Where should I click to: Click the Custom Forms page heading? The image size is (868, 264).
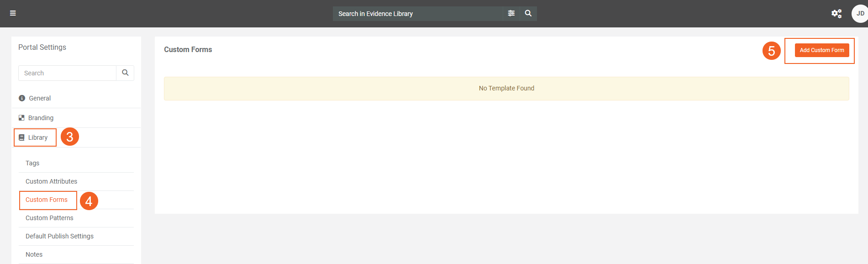pyautogui.click(x=188, y=49)
